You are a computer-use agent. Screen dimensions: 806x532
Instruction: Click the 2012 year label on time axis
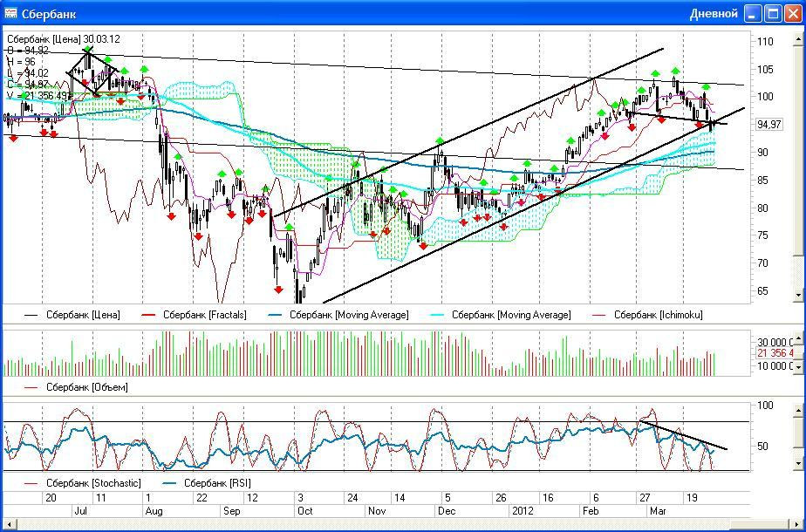(523, 512)
